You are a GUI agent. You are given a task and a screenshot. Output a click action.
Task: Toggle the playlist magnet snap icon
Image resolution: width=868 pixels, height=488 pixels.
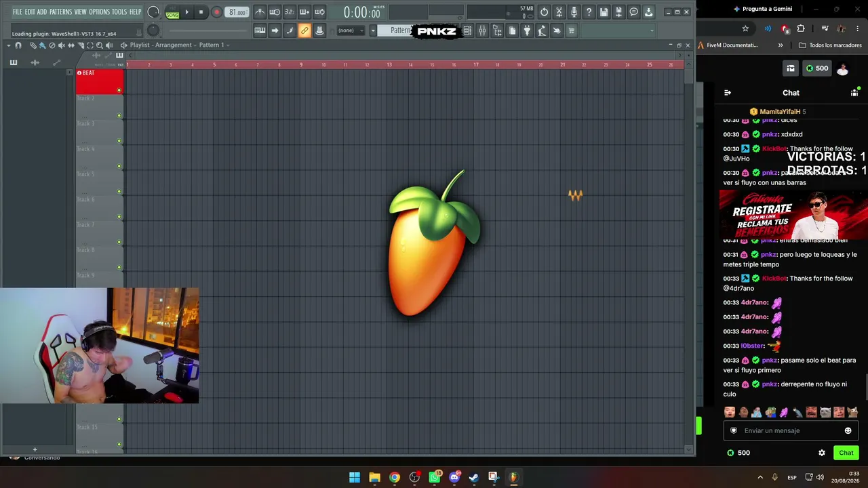point(18,45)
